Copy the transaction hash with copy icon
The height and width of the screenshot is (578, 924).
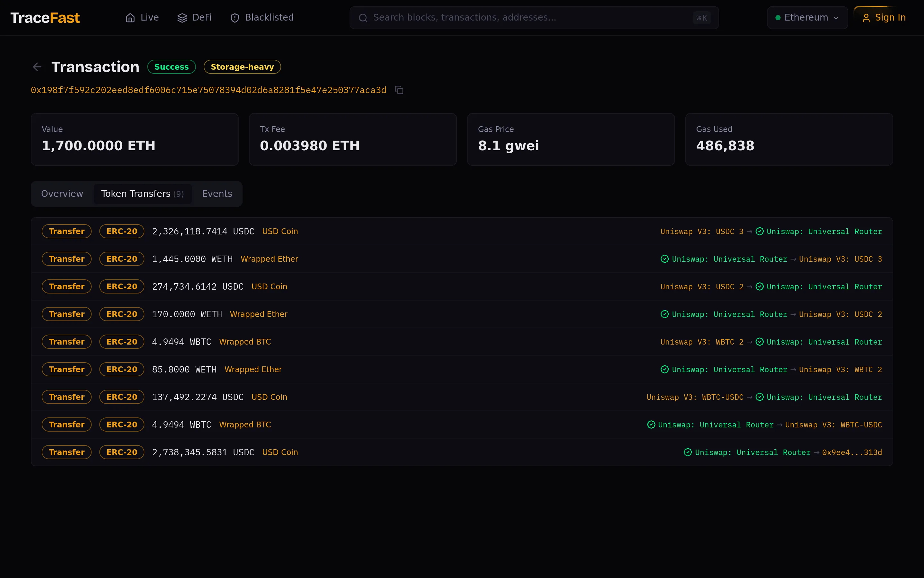[x=399, y=90]
